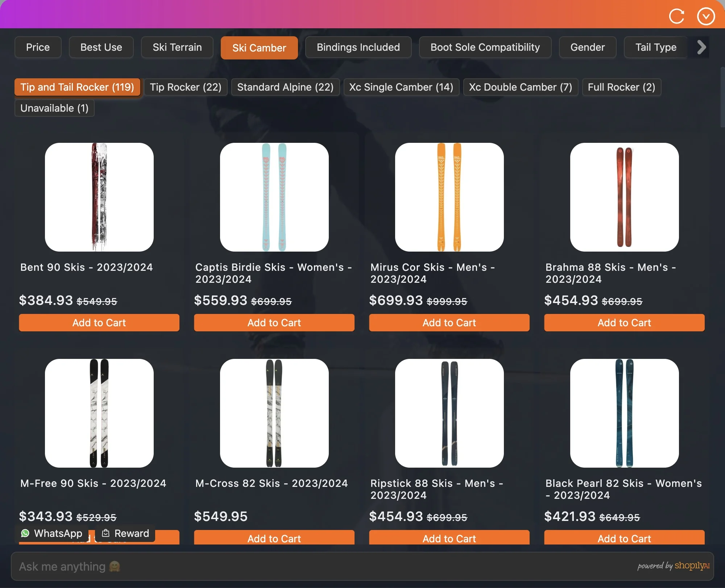The image size is (725, 588).
Task: Toggle the Full Rocker (2) chip
Action: [x=621, y=87]
